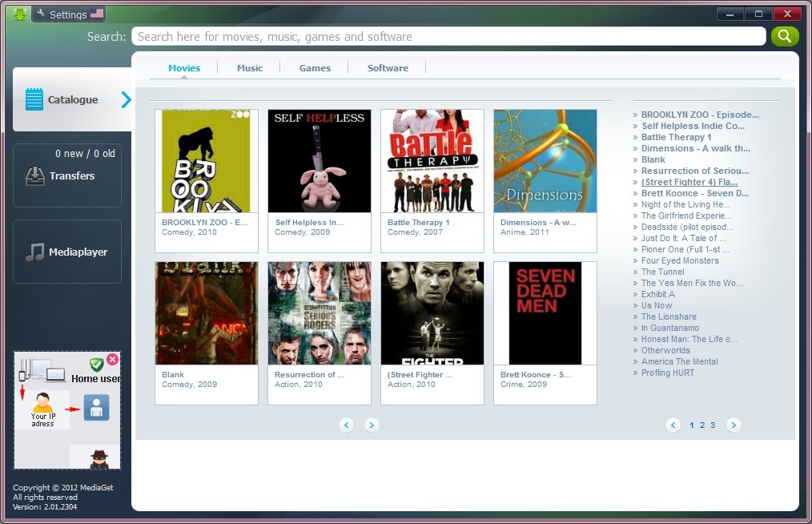Viewport: 812px width, 524px height.
Task: Click 'America The Mental' link
Action: coord(679,361)
